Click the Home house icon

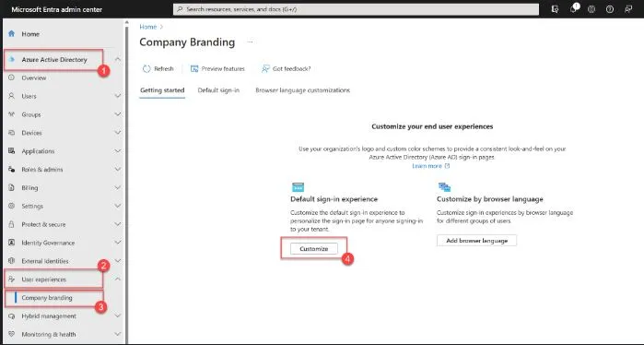(11, 34)
